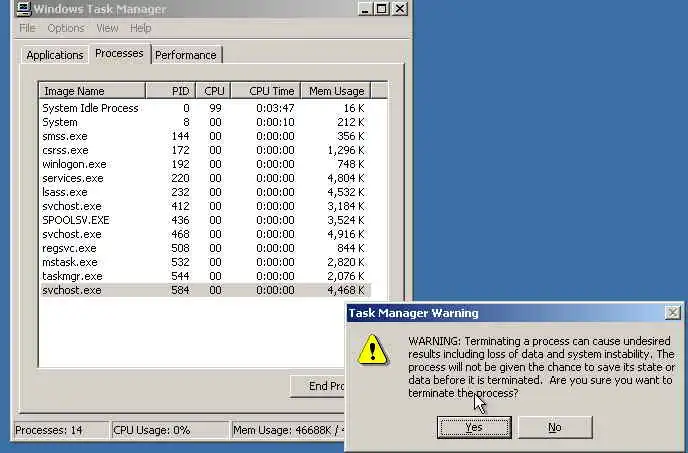The width and height of the screenshot is (688, 453).
Task: Click the Mem Usage: 46688K status entry
Action: point(288,430)
